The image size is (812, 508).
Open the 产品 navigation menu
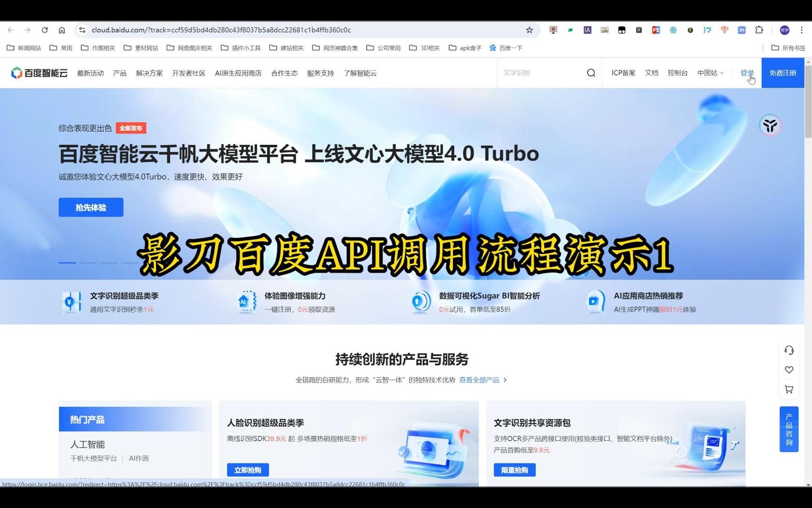point(119,73)
